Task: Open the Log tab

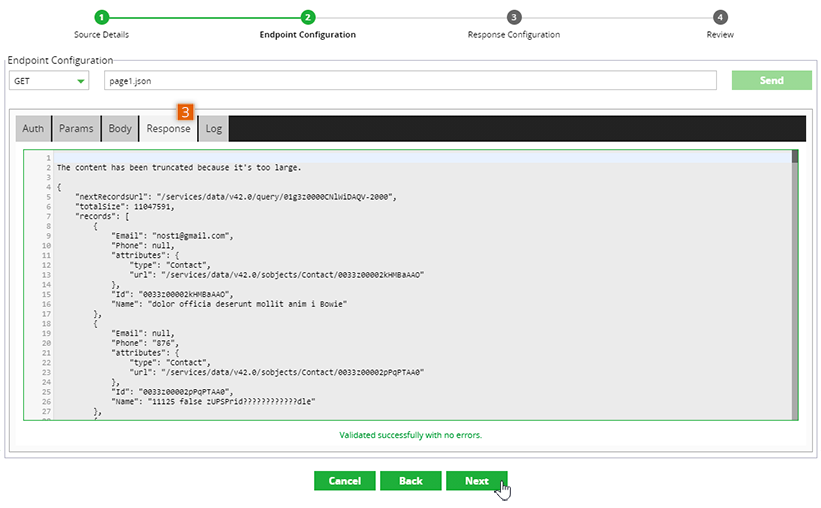Action: [x=214, y=128]
